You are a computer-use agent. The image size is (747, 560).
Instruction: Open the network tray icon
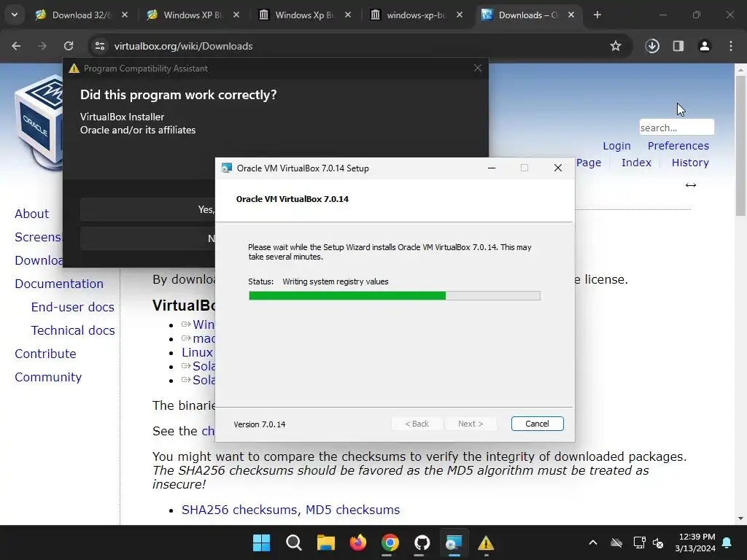(639, 542)
